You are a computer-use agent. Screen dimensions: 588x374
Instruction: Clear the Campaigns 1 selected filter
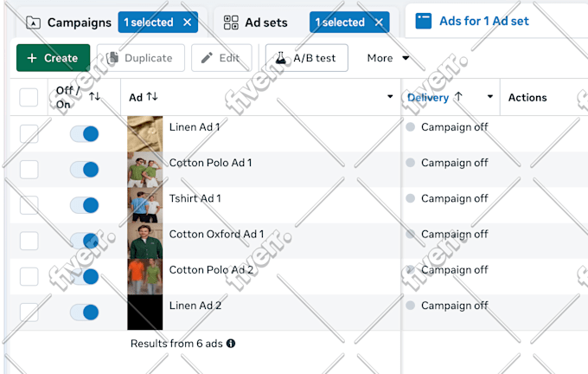coord(187,23)
